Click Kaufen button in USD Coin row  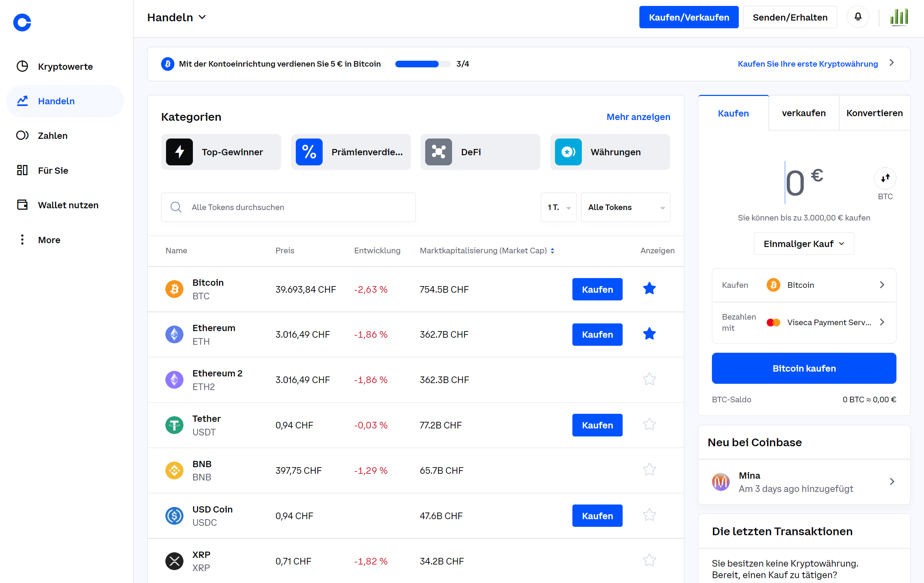coord(597,515)
